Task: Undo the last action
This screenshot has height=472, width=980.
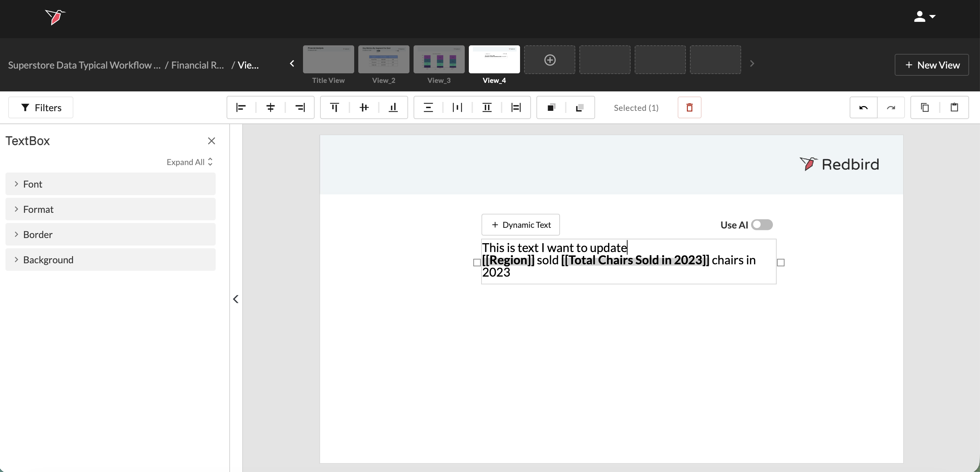Action: 864,108
